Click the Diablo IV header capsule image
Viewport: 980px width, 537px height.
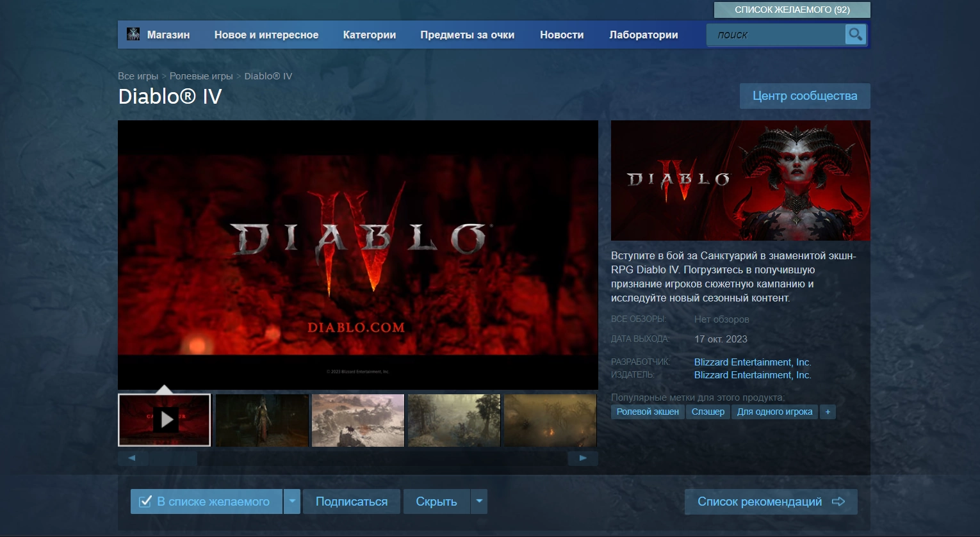tap(740, 180)
